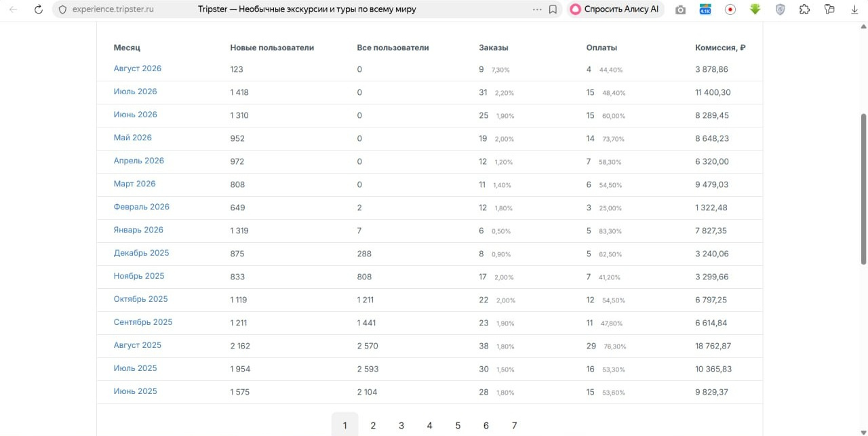
Task: Go to pagination page 2
Action: (373, 425)
